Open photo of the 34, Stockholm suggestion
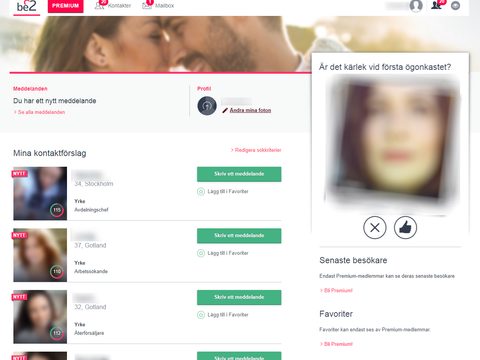The width and height of the screenshot is (480, 360). click(x=40, y=193)
